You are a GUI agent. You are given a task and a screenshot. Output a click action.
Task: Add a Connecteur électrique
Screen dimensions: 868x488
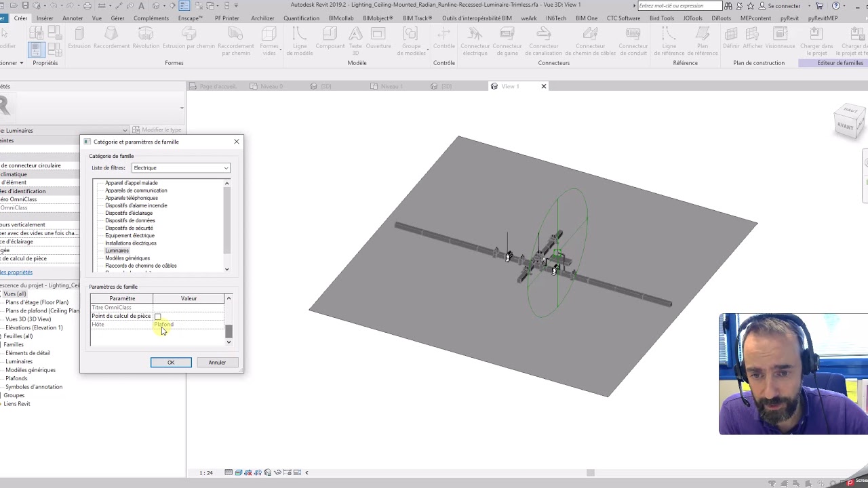pos(475,41)
